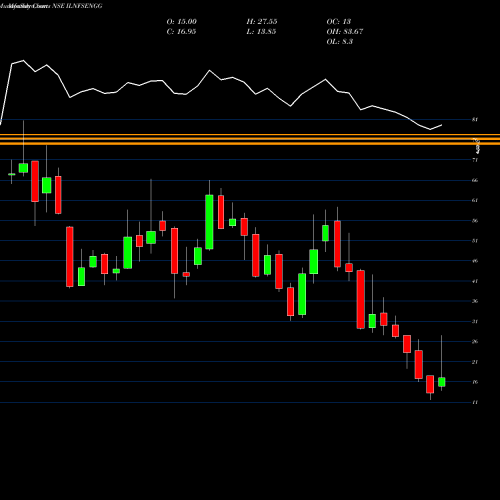Image resolution: width=500 pixels, height=500 pixels.
Task: Click price axis label 16
Action: pos(475,382)
